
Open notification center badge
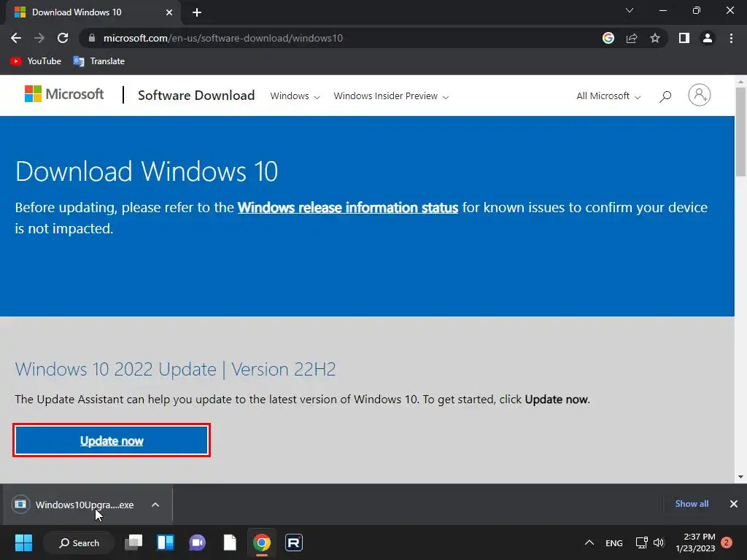(727, 542)
